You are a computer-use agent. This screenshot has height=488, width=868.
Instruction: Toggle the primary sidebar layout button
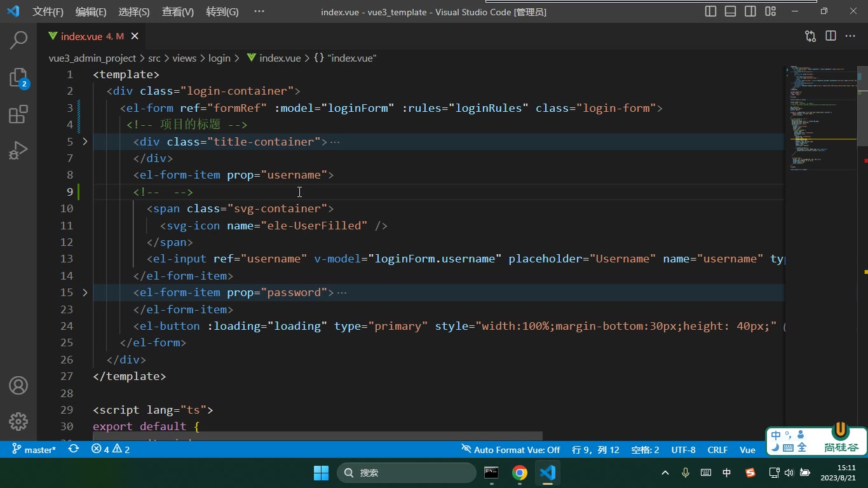(x=711, y=11)
